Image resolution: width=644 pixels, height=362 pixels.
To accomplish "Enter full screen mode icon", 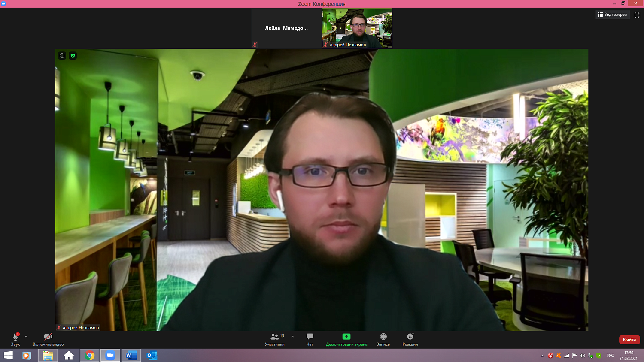I will click(637, 15).
